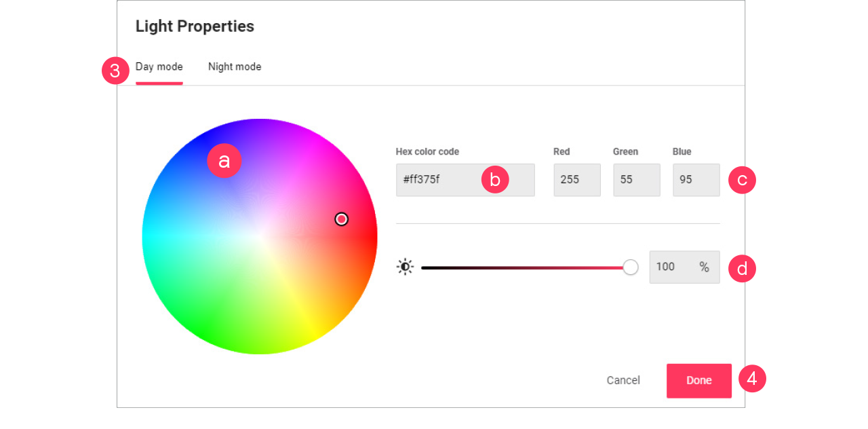Grab the brightness slider handle

630,267
